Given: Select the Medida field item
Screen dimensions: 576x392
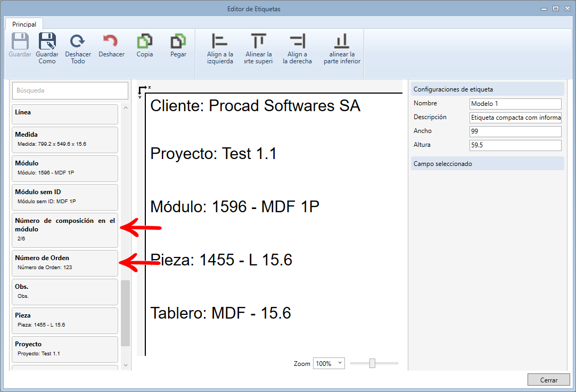Looking at the screenshot, I should (x=65, y=139).
